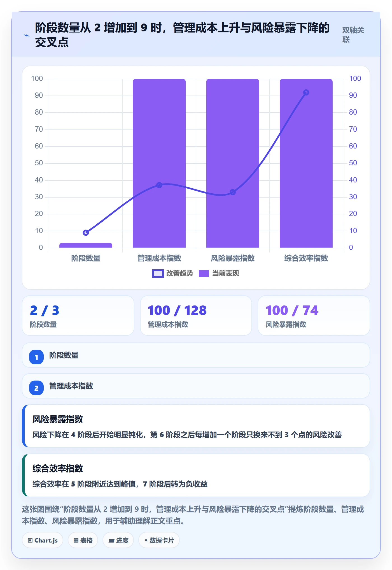This screenshot has height=570, width=392.
Task: Open the 2 / 3 阶段数量 data card
Action: (x=78, y=316)
